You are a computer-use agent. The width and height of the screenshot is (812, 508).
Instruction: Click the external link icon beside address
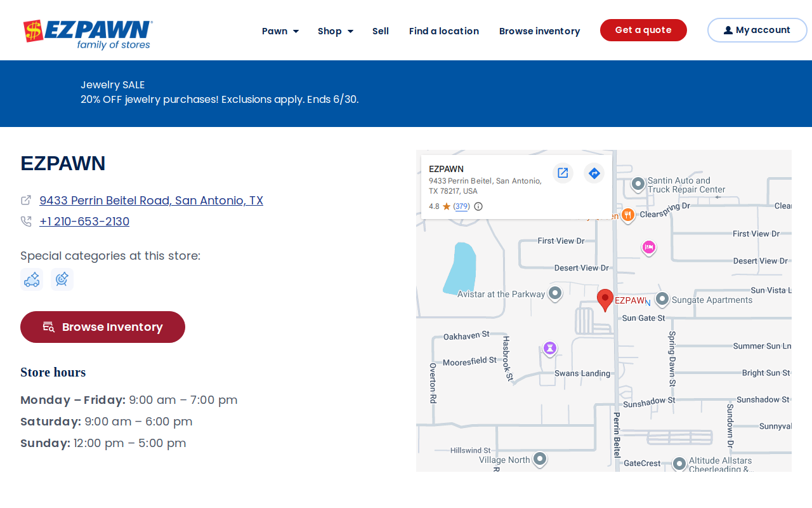point(26,200)
